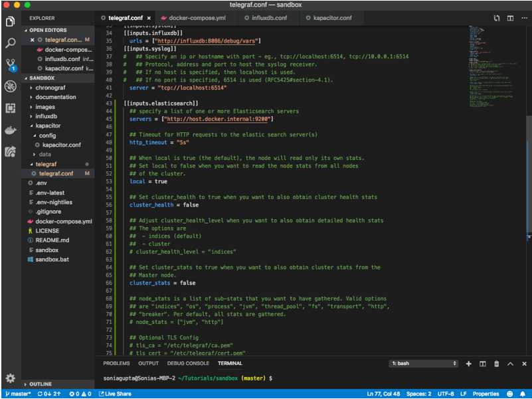532x399 pixels.
Task: Toggle panel maximize with the chevron icon
Action: click(x=510, y=364)
